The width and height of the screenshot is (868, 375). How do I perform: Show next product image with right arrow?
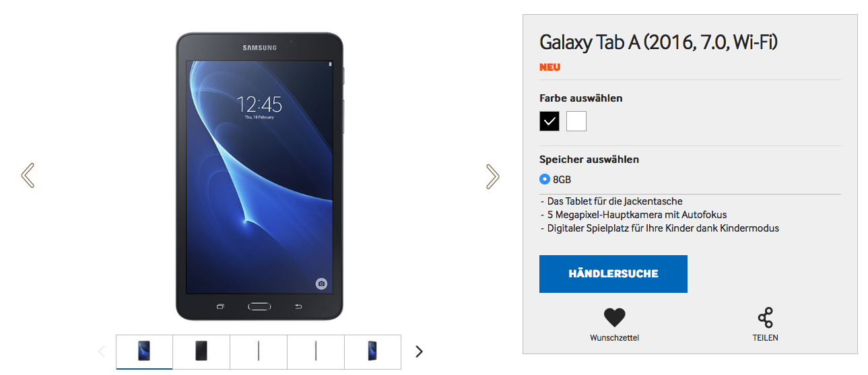pyautogui.click(x=493, y=176)
